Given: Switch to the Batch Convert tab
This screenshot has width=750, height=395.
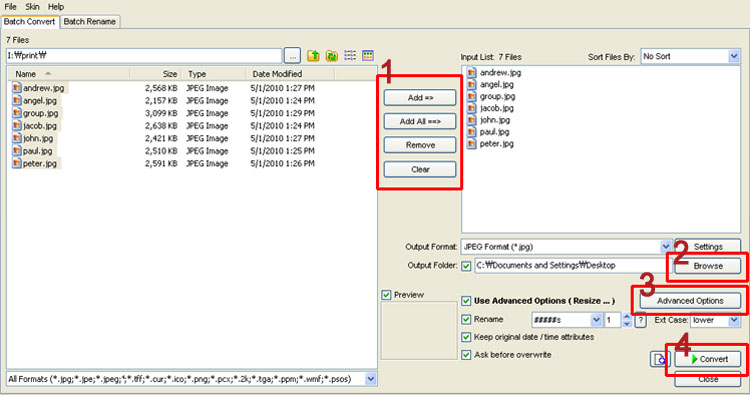Looking at the screenshot, I should pyautogui.click(x=30, y=22).
